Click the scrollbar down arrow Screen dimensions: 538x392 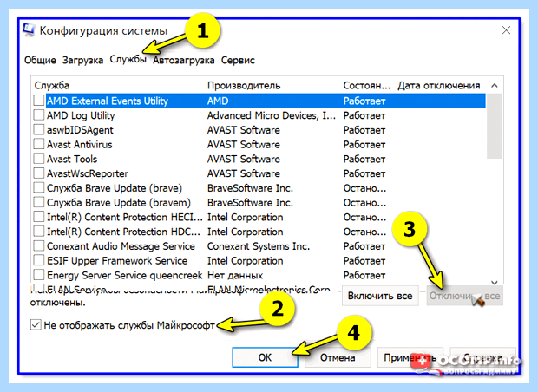tap(495, 282)
